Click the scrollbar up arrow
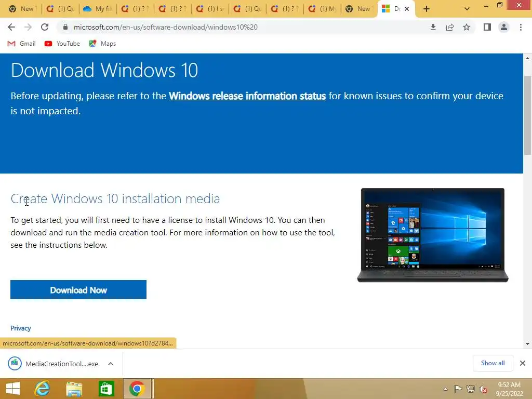 (x=528, y=58)
